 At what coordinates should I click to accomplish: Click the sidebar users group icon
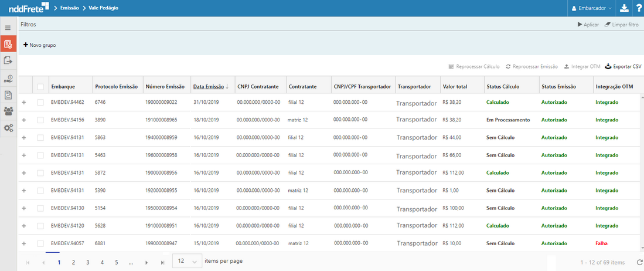pos(8,111)
